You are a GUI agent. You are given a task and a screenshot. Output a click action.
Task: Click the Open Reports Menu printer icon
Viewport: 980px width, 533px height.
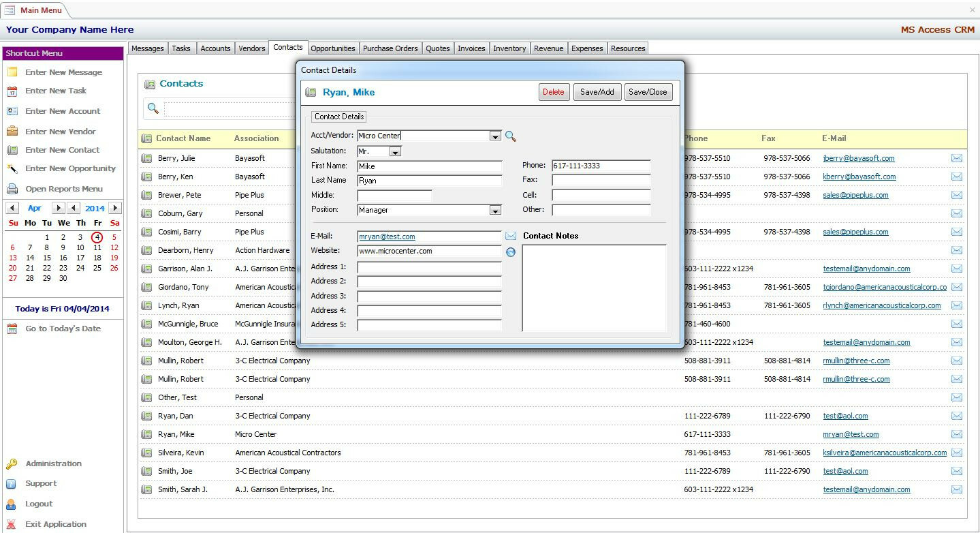click(x=12, y=189)
